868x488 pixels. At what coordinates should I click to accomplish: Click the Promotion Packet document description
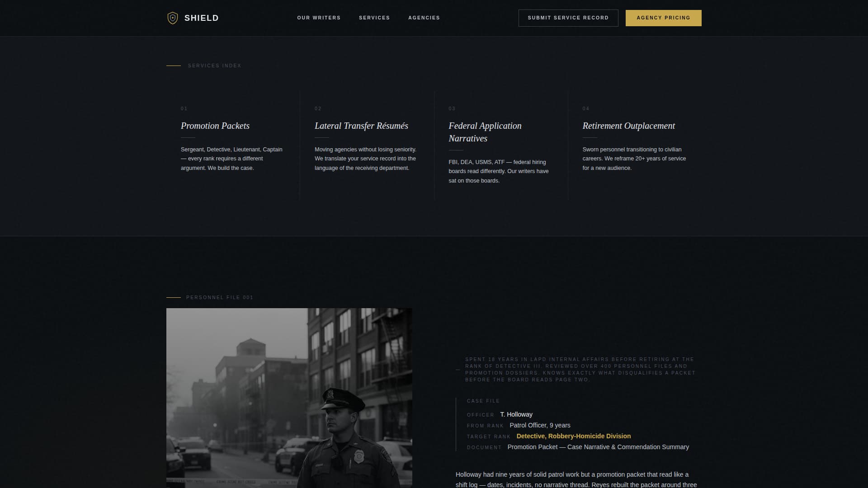coord(598,447)
